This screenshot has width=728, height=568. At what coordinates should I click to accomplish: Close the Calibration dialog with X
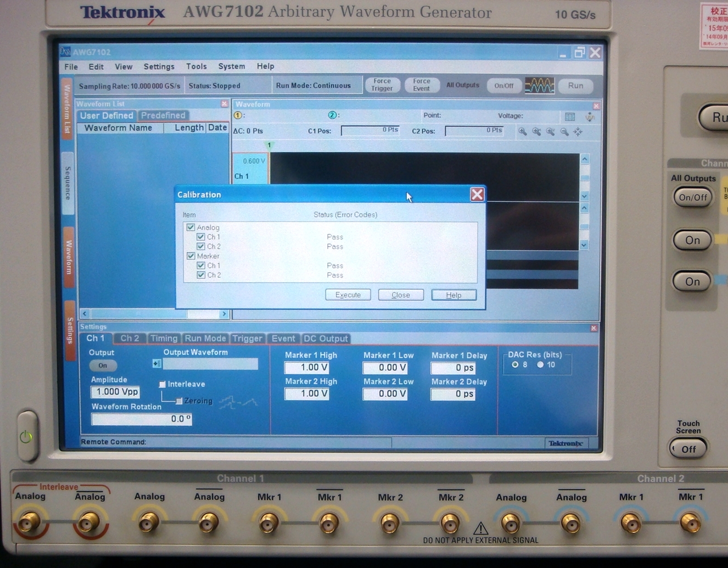pos(477,194)
